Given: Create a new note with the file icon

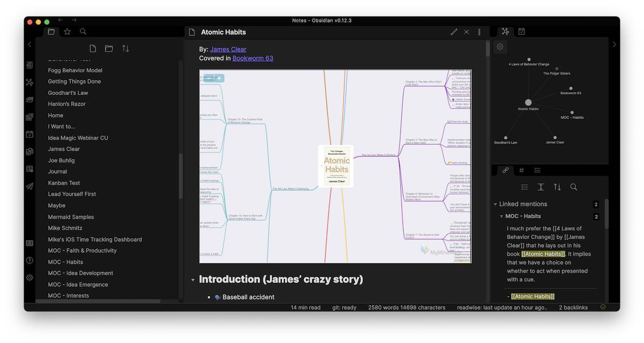Looking at the screenshot, I should click(x=93, y=48).
